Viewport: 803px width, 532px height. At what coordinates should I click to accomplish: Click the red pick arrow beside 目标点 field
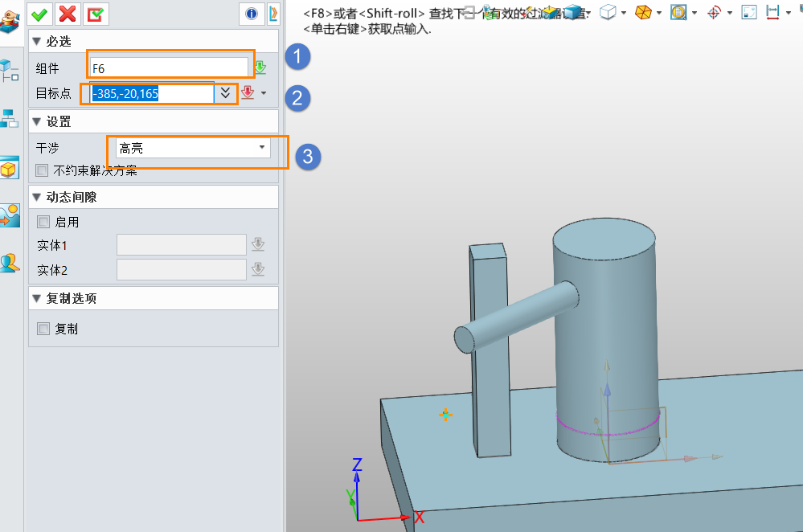pyautogui.click(x=248, y=92)
